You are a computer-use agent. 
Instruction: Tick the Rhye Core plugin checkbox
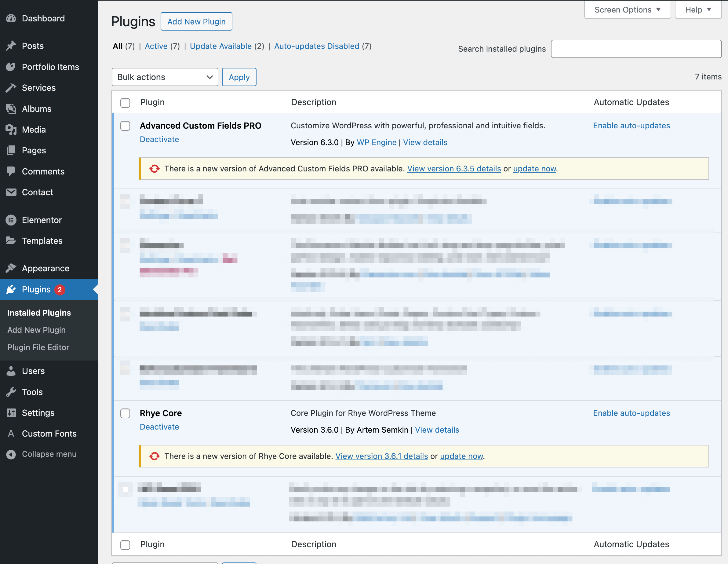pyautogui.click(x=125, y=413)
